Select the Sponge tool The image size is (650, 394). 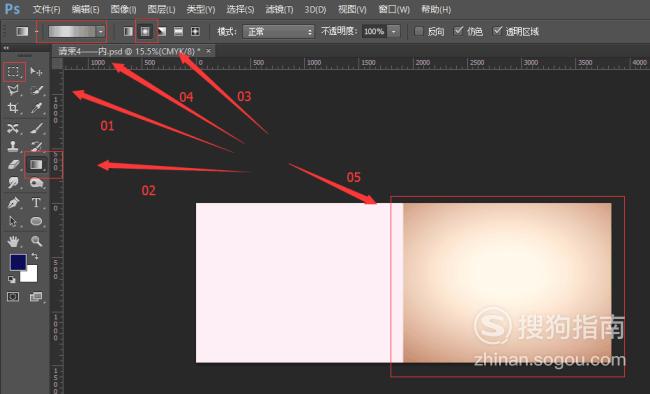click(x=36, y=182)
